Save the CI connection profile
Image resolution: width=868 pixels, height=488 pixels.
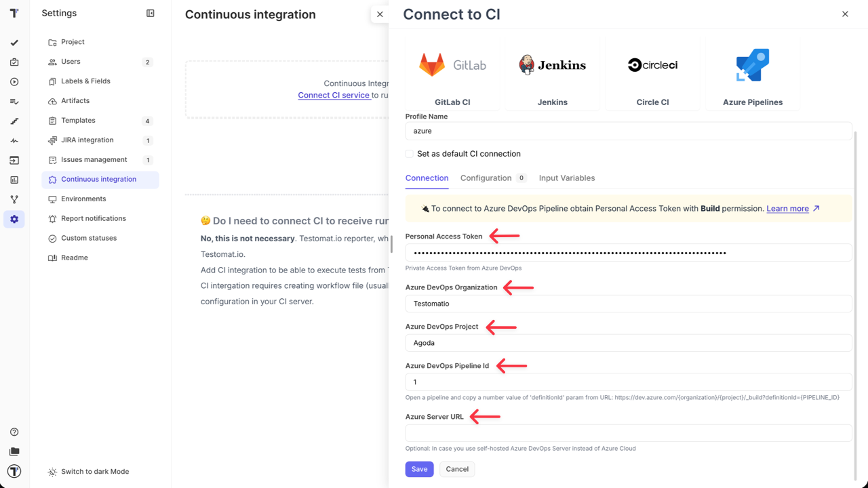click(x=419, y=469)
